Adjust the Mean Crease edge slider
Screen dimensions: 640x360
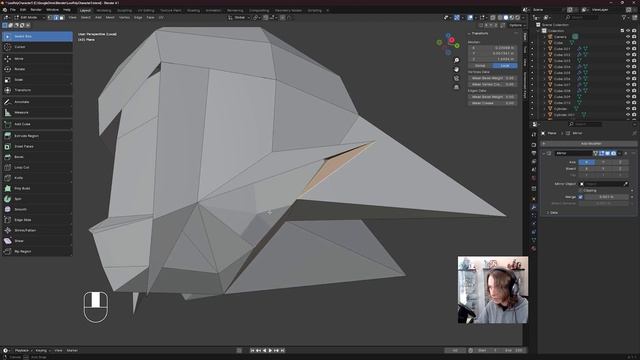pyautogui.click(x=493, y=103)
